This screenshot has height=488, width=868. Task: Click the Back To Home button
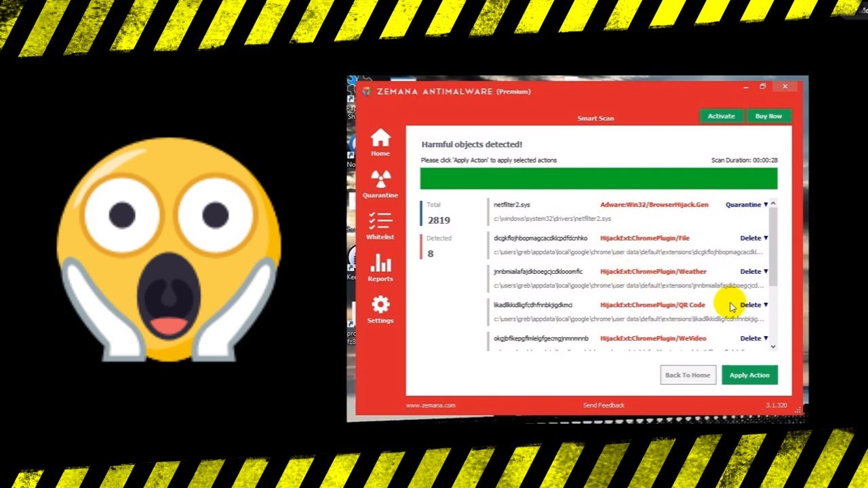pos(688,375)
